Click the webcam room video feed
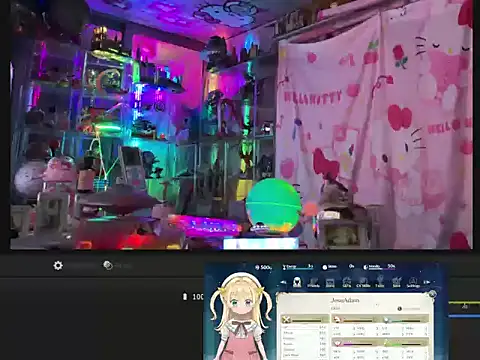The image size is (480, 360). pyautogui.click(x=241, y=124)
